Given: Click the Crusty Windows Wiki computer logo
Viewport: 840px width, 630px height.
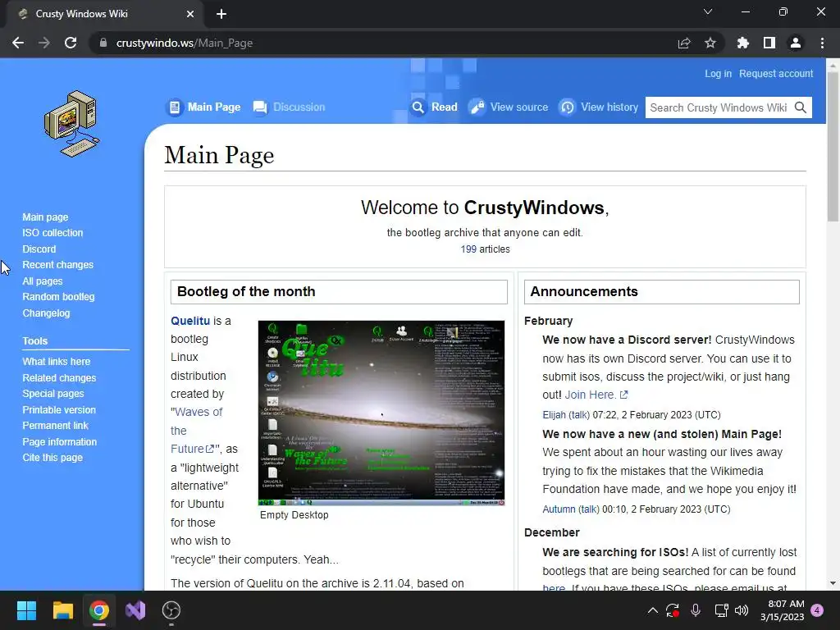Looking at the screenshot, I should tap(72, 124).
